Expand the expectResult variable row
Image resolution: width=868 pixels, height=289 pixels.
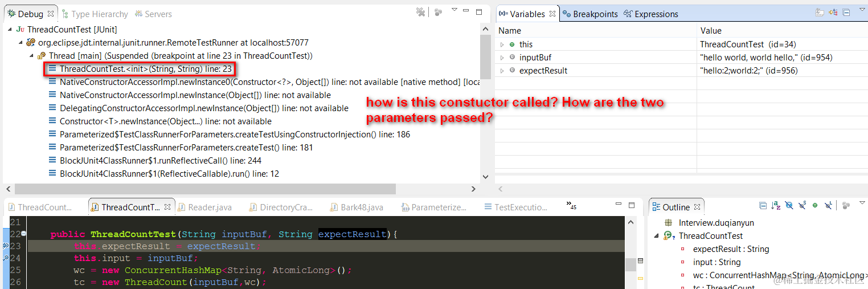(x=502, y=70)
